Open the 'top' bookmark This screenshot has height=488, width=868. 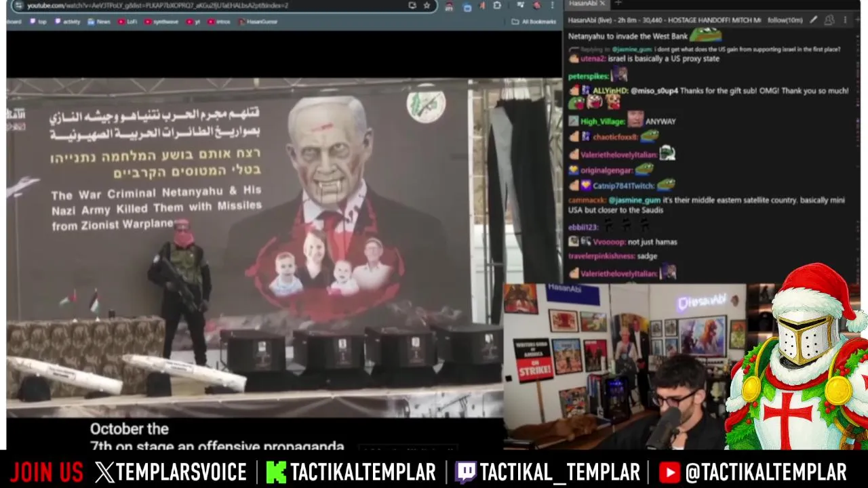(39, 22)
